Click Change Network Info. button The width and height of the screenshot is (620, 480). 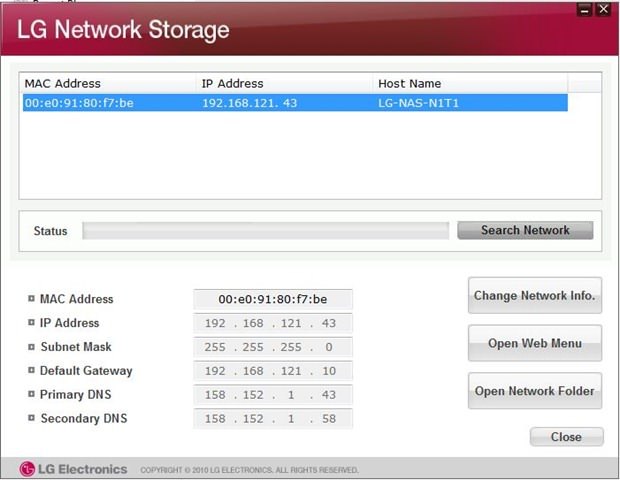pyautogui.click(x=535, y=296)
